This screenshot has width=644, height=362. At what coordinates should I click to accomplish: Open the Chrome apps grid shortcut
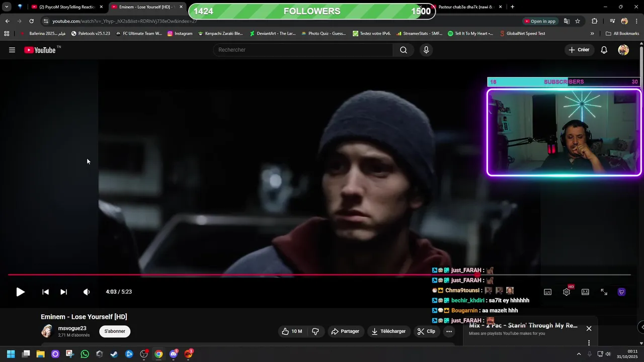click(x=7, y=34)
